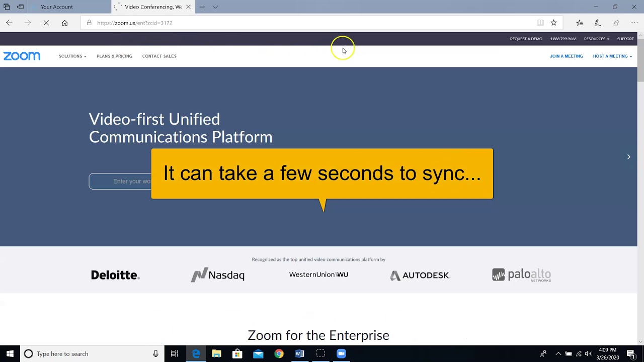
Task: Click the browser forward arrow
Action: [28, 23]
